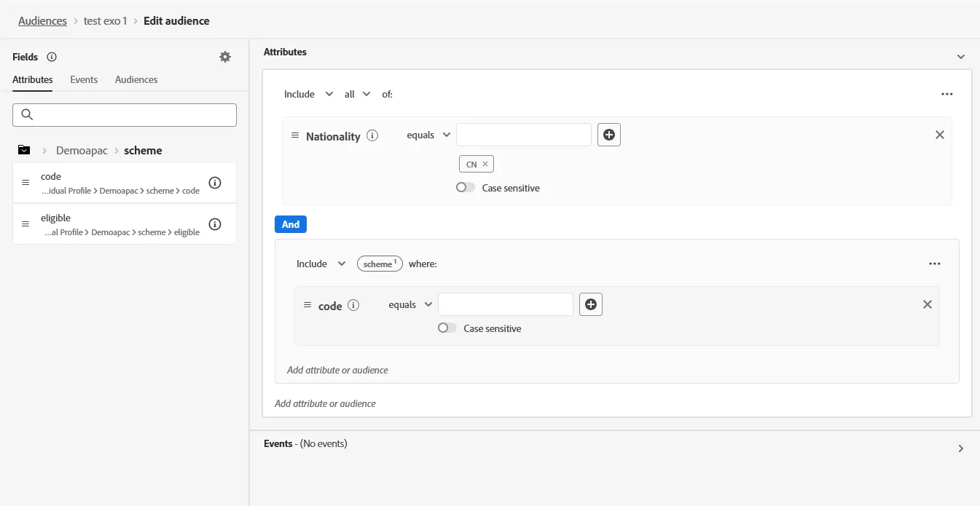Go to Audiences breadcrumb link

pos(42,20)
